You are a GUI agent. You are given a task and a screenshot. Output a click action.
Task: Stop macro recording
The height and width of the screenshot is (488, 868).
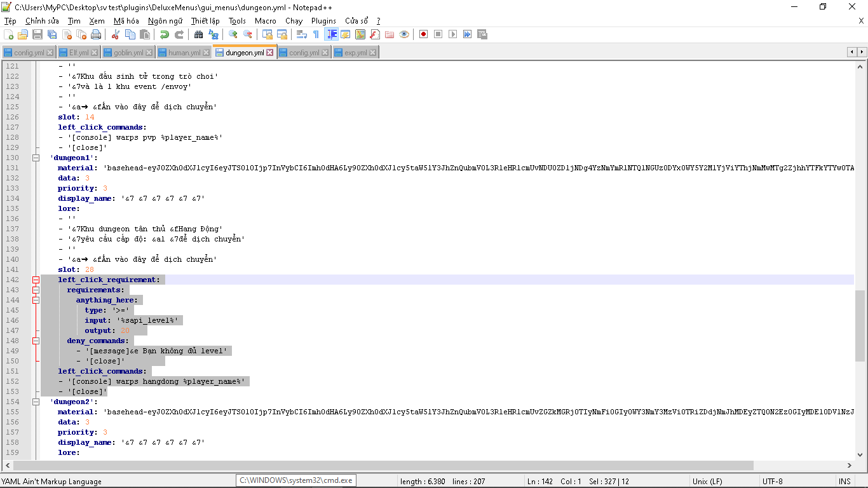coord(438,34)
